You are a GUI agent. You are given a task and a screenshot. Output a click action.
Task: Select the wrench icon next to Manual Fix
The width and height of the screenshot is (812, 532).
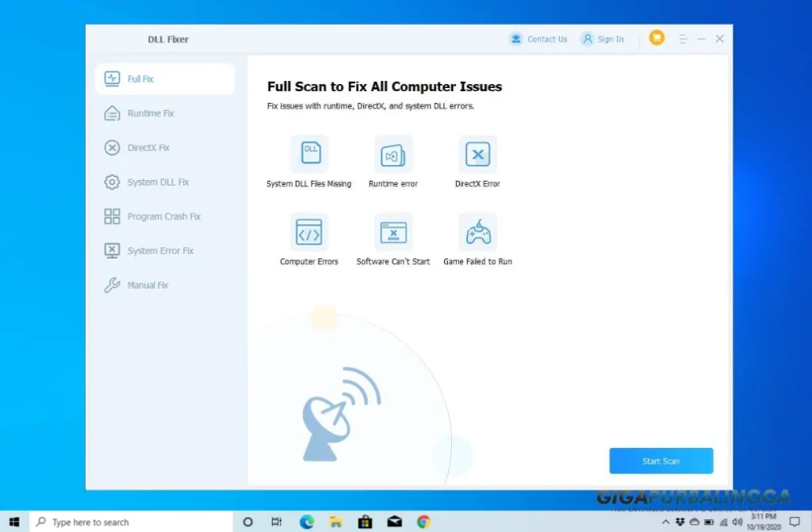click(x=111, y=285)
